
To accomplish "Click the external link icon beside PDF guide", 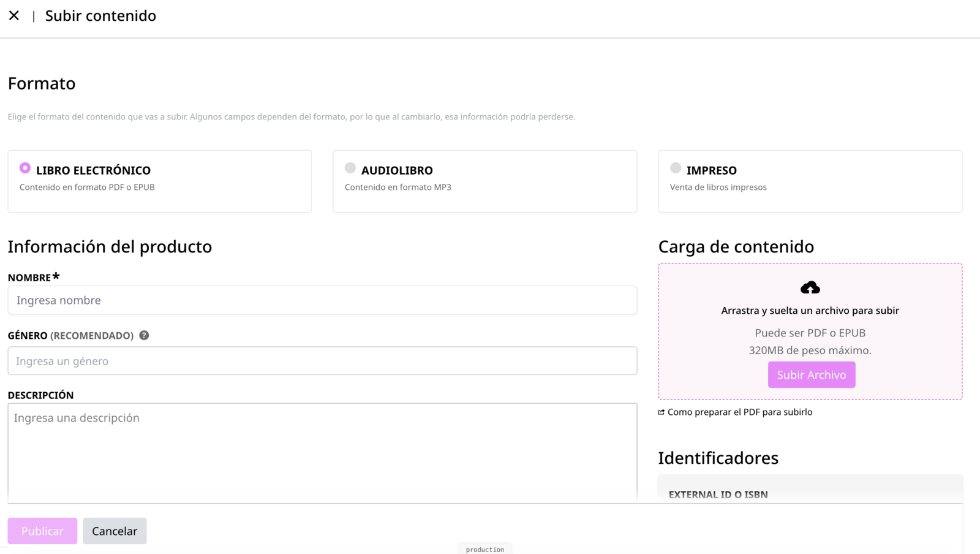I will coord(661,412).
